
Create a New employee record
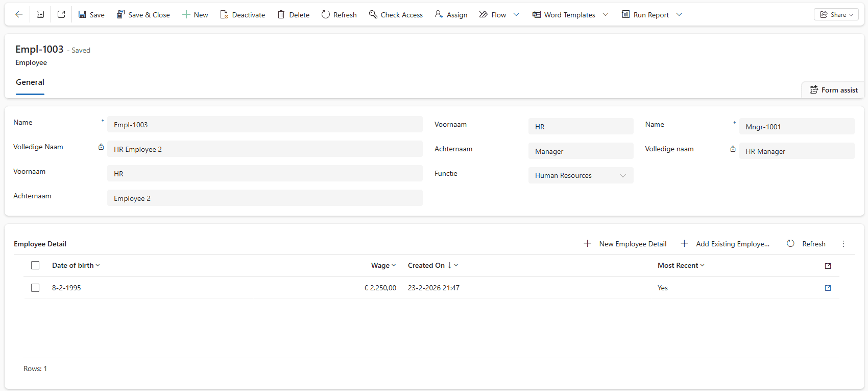(195, 15)
